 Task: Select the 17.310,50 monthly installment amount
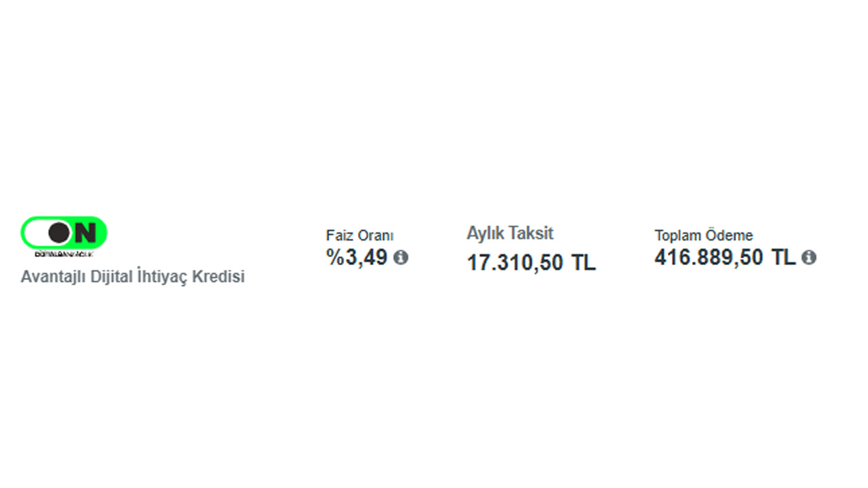515,263
